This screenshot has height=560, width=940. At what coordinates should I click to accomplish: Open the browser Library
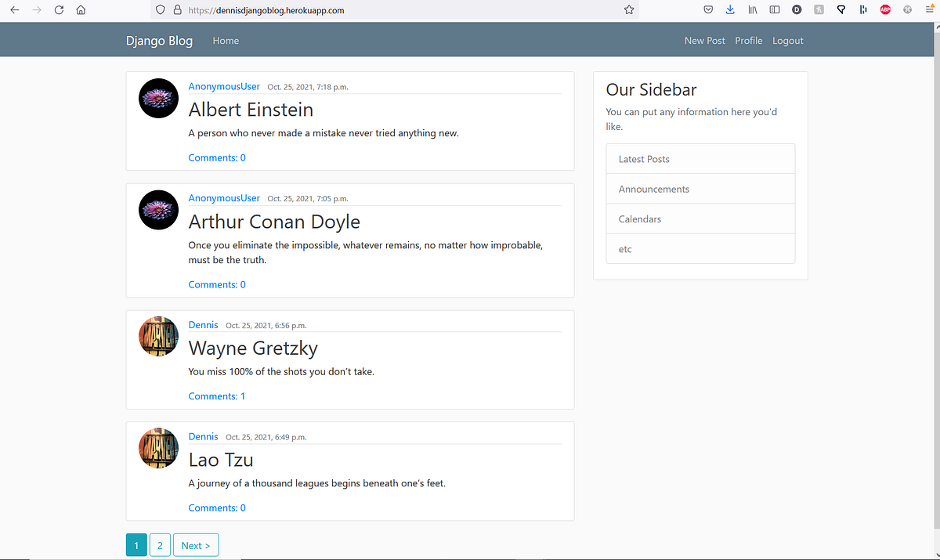point(752,9)
